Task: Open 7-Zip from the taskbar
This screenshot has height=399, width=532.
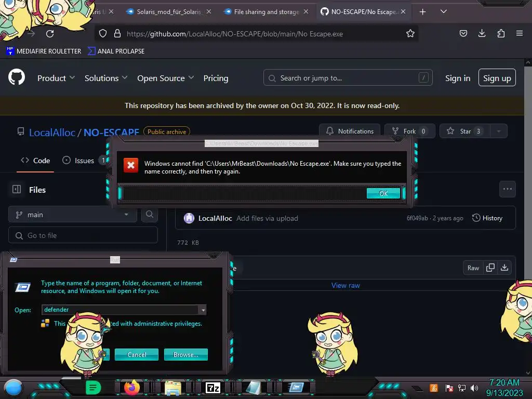Action: [x=213, y=388]
